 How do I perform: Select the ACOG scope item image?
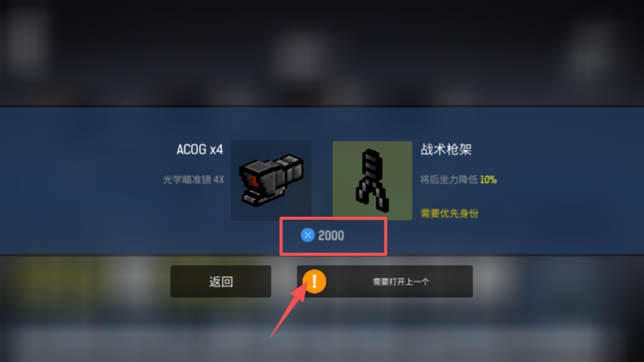(271, 181)
